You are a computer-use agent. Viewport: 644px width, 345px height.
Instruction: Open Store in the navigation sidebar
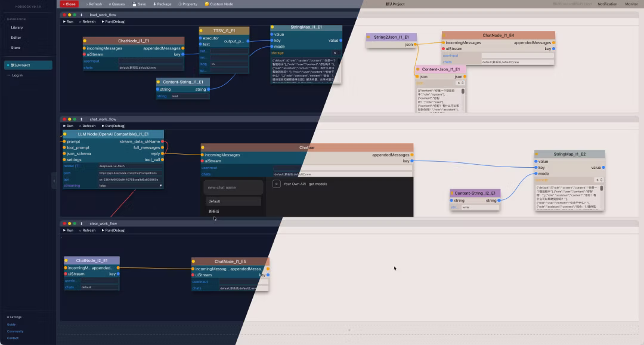point(16,48)
